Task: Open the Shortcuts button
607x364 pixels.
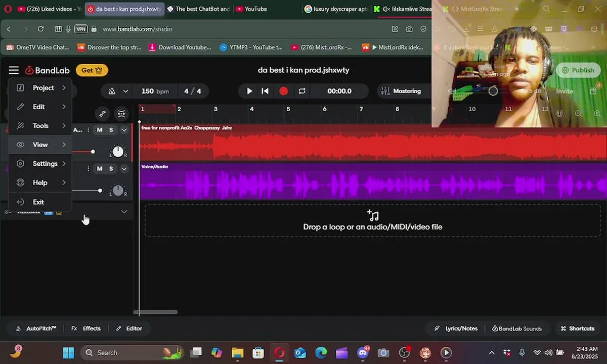Action: pos(577,329)
